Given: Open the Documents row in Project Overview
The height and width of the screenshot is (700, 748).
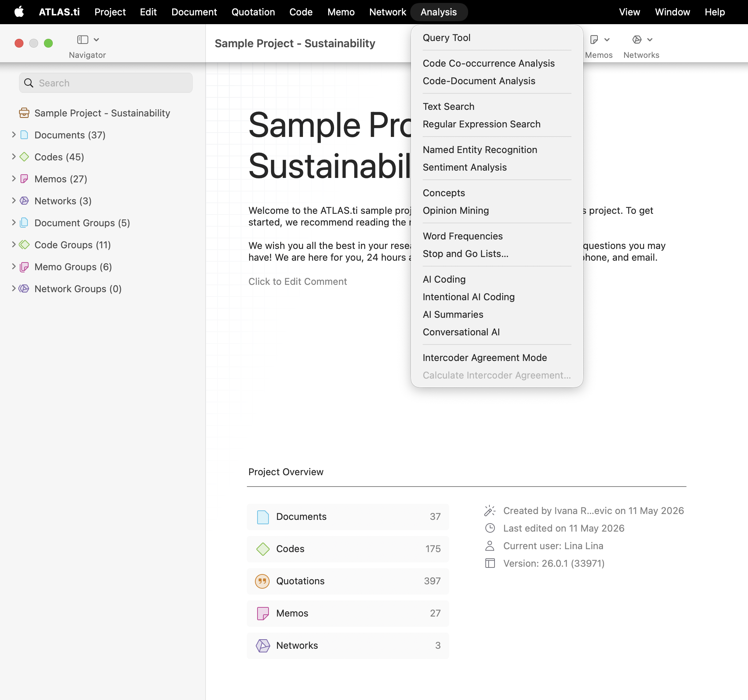Looking at the screenshot, I should pyautogui.click(x=348, y=517).
